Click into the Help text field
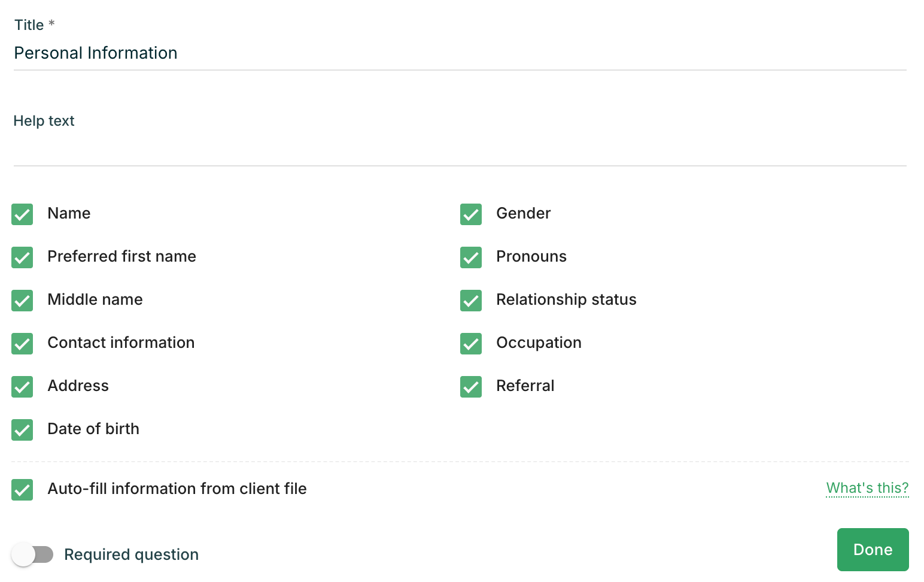The image size is (924, 582). (460, 150)
